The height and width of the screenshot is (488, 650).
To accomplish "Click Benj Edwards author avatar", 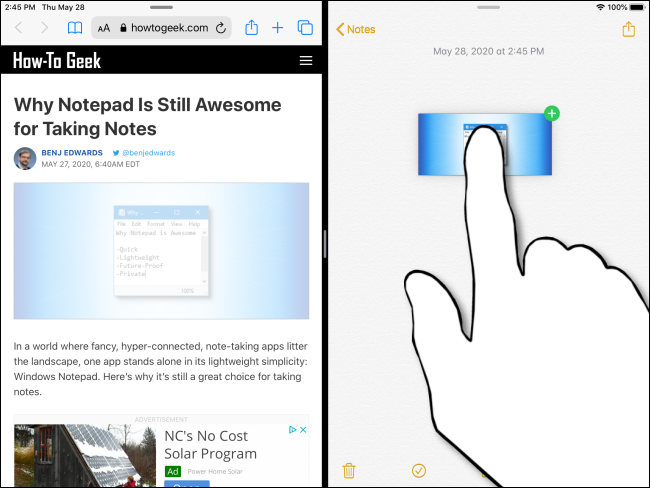I will click(25, 158).
